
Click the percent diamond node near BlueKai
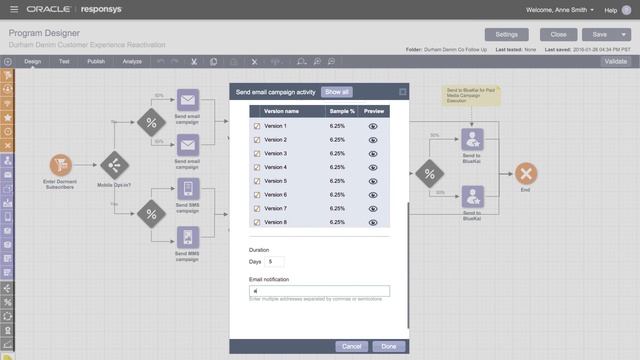(x=429, y=174)
